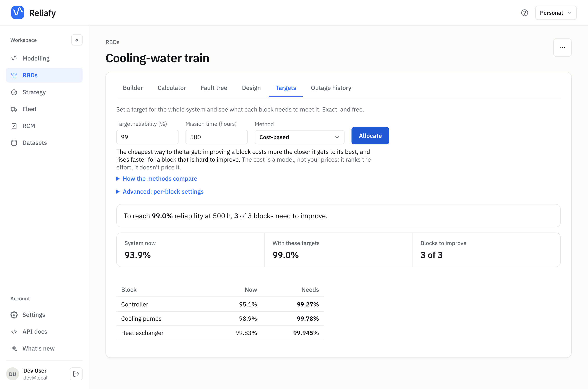
Task: Open the Strategy sidebar label
Action: (x=34, y=92)
